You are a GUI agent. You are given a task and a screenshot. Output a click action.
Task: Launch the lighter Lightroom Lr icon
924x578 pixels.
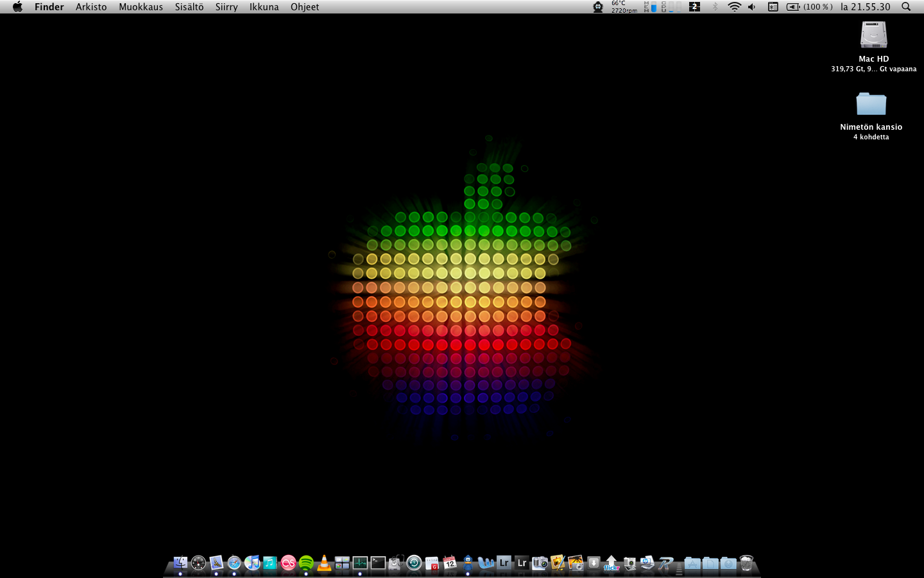(x=504, y=563)
